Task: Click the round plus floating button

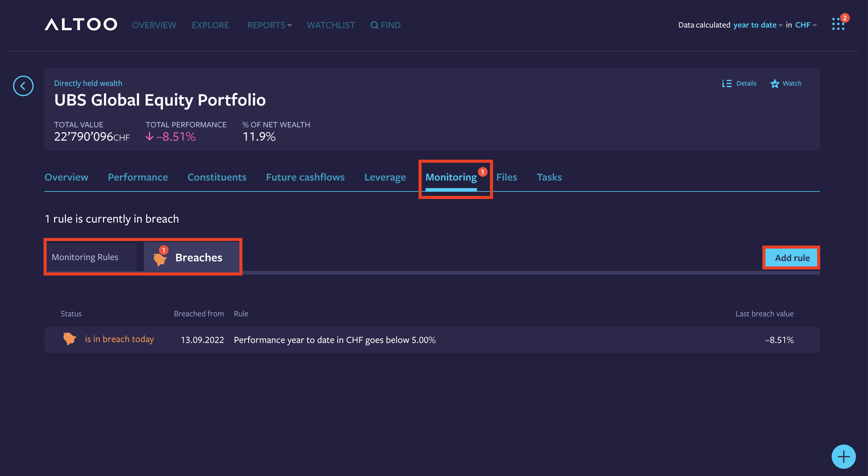Action: click(843, 456)
